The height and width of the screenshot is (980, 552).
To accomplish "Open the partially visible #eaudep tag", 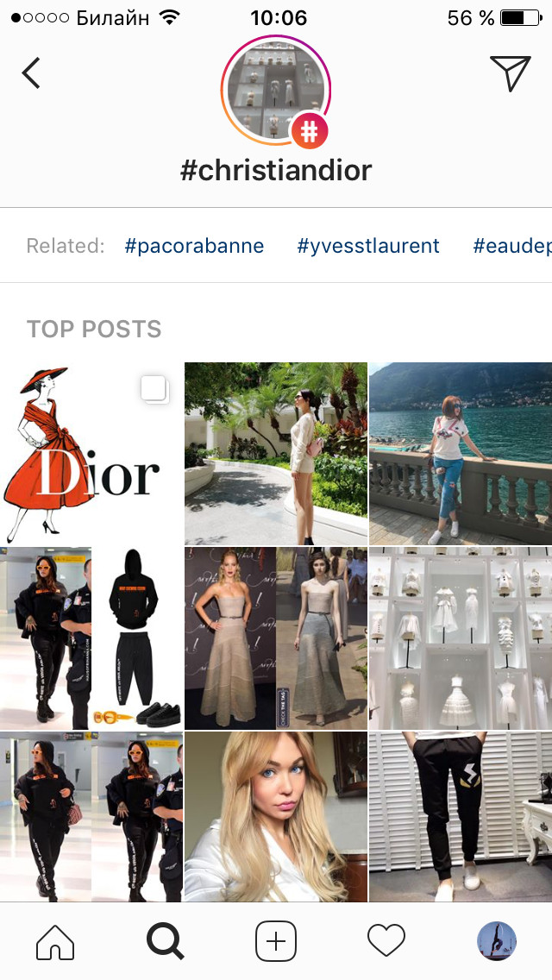I will 512,246.
